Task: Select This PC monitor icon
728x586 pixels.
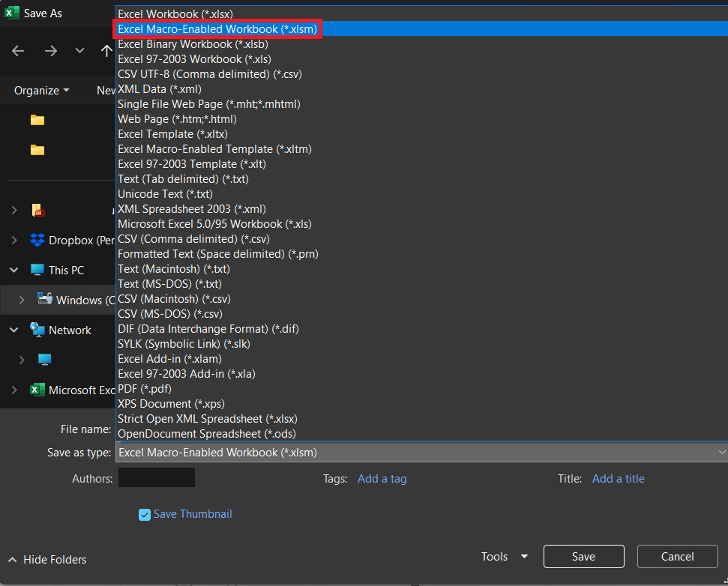Action: coord(37,270)
